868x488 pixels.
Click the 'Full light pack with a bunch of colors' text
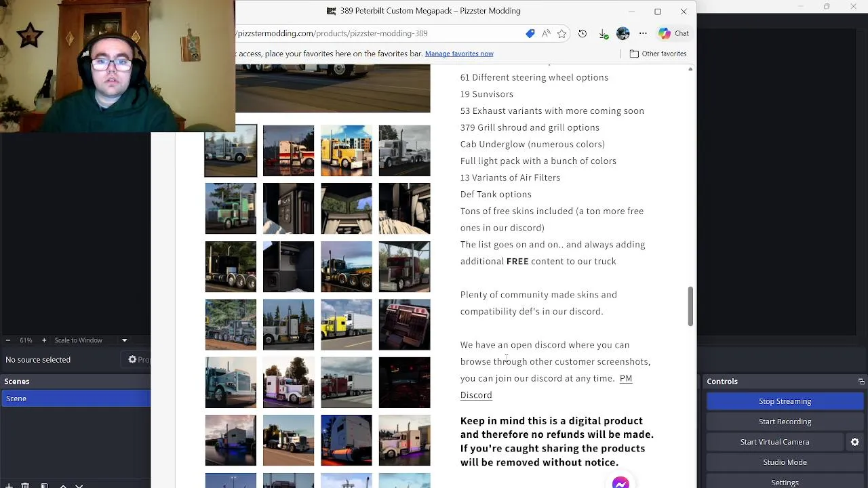[538, 161]
